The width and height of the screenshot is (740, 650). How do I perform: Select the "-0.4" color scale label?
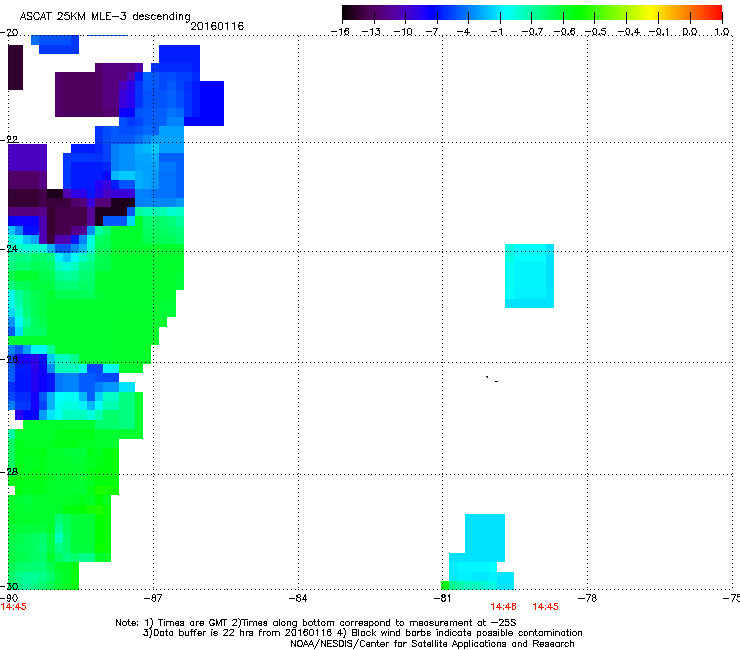[x=629, y=32]
